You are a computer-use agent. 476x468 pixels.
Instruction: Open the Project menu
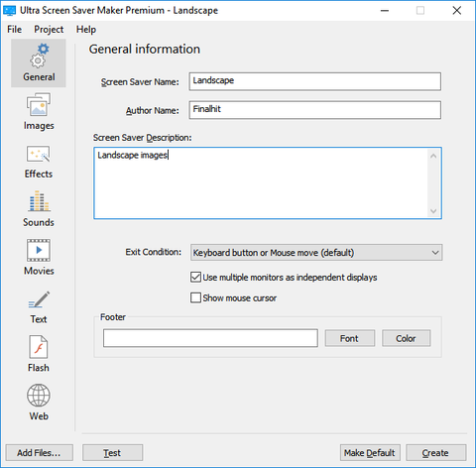(49, 30)
